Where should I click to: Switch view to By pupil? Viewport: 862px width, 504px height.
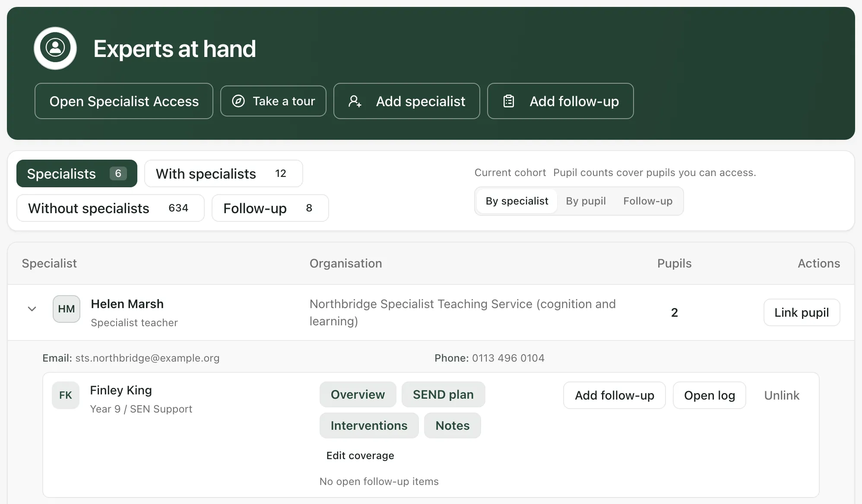[x=586, y=201]
